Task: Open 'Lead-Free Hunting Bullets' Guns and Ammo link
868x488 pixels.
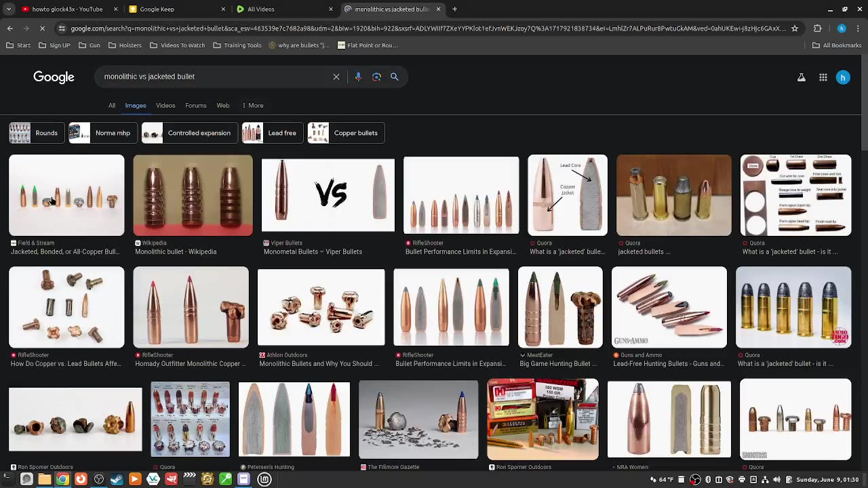Action: coord(669,364)
